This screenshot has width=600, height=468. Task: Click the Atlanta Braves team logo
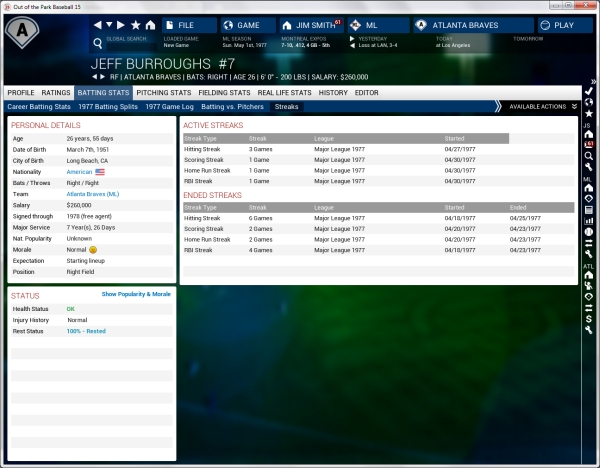(x=22, y=31)
